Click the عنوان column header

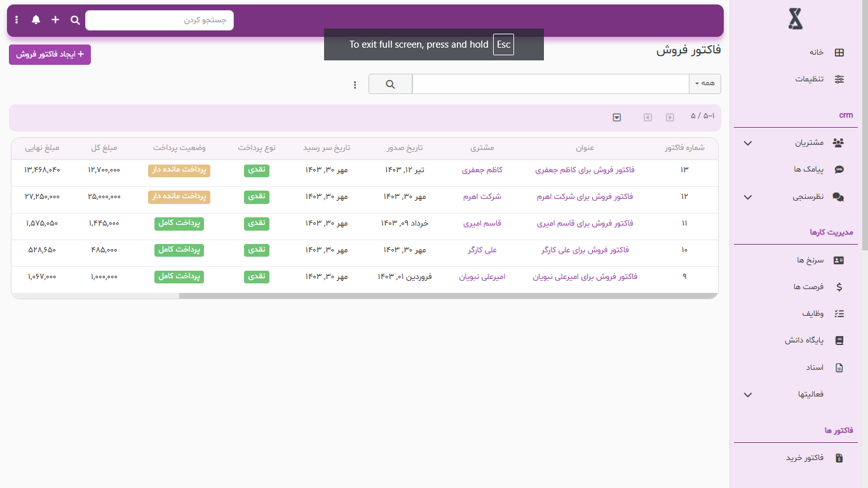(x=585, y=148)
